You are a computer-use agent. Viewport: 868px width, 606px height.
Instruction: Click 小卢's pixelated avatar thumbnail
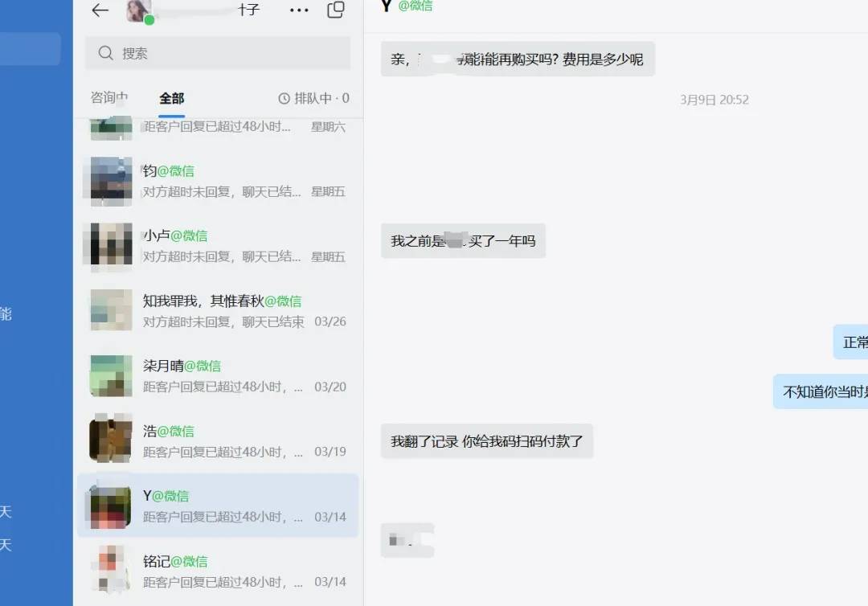point(111,244)
